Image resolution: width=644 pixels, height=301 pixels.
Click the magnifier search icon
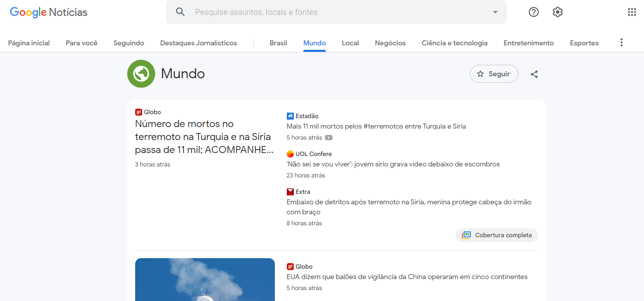click(x=181, y=12)
